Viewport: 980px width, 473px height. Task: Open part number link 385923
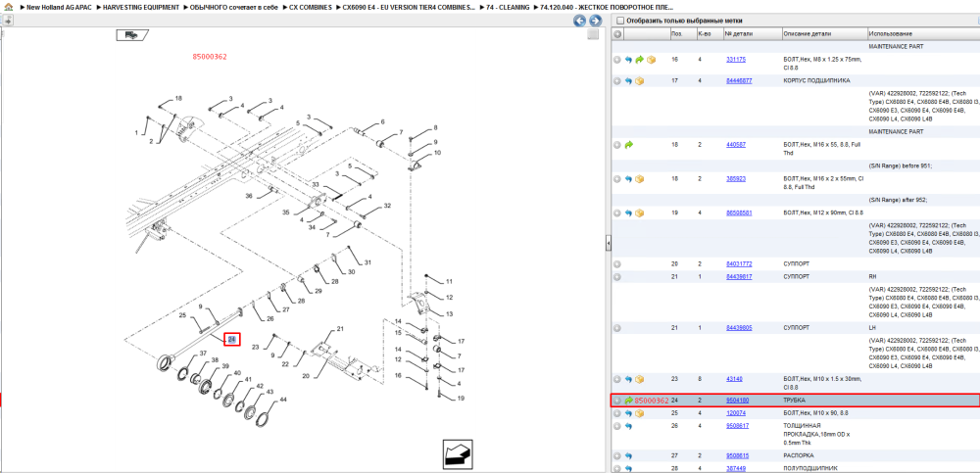pos(736,178)
